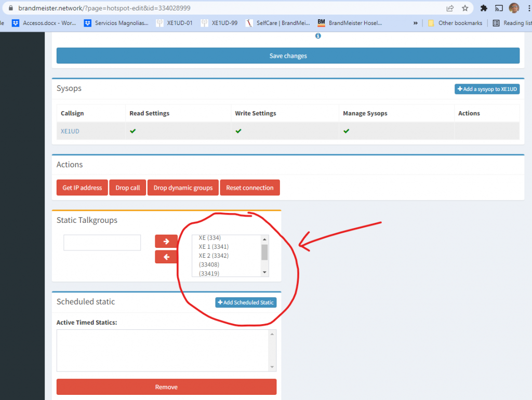Click Add a sysop to XE1UD

point(487,89)
